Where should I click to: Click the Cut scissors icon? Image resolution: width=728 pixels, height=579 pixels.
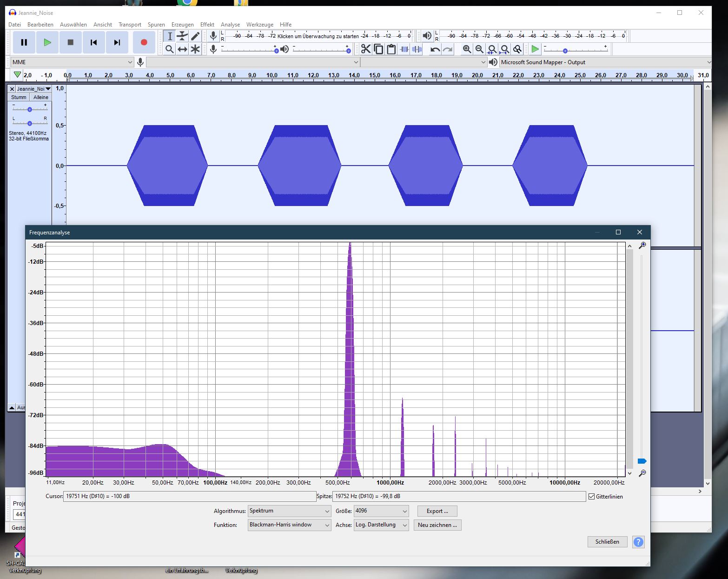point(366,49)
